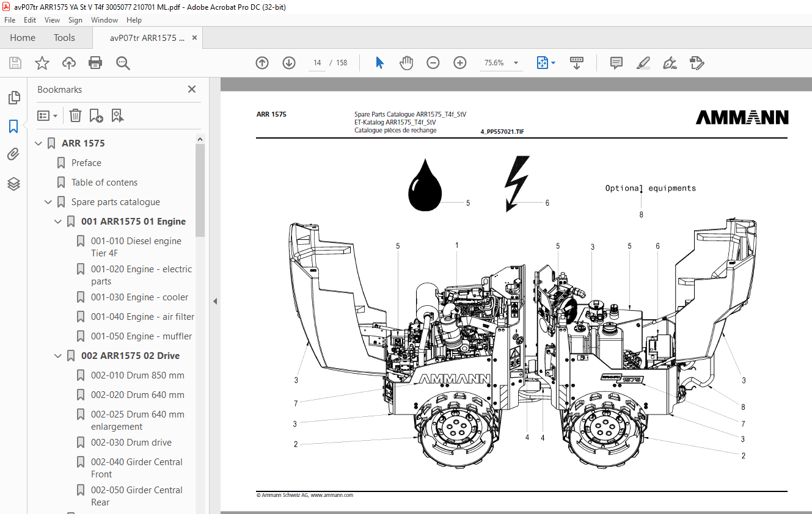Open 002-025 Drum 640 mm enlargement bookmark
The width and height of the screenshot is (812, 514).
point(137,421)
